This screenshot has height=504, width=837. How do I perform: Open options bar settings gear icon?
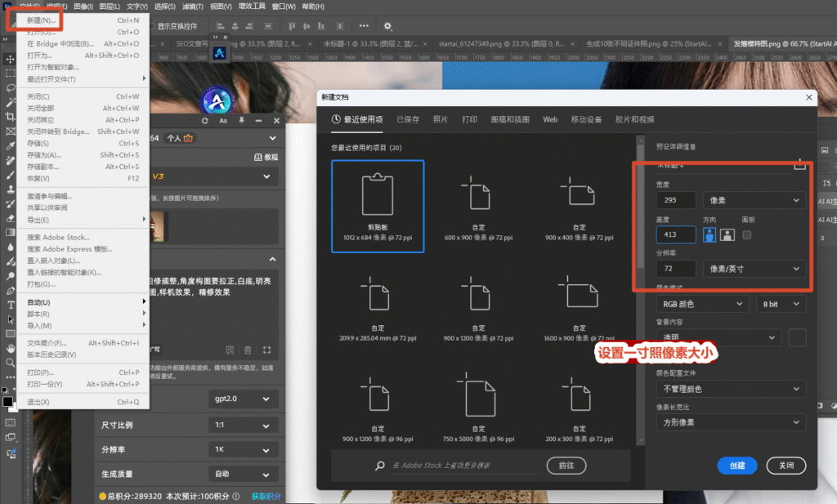[x=387, y=25]
